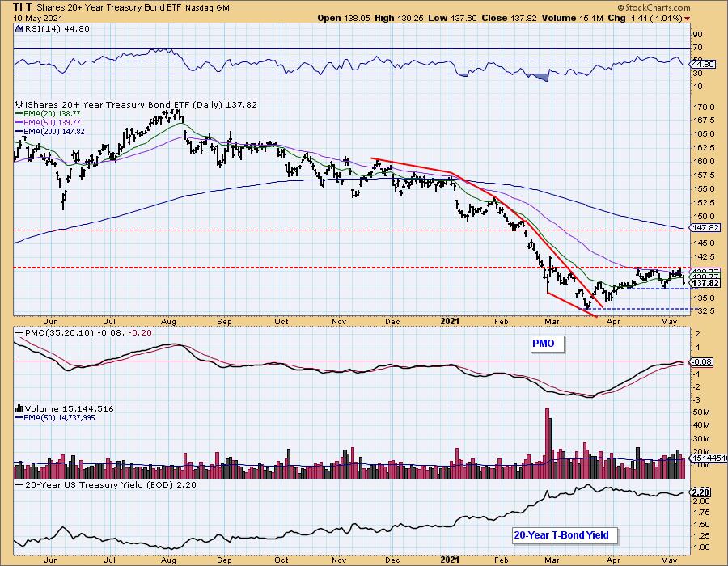
Task: Select the purple EMA(50) 139.77 legend line marker
Action: click(x=19, y=122)
